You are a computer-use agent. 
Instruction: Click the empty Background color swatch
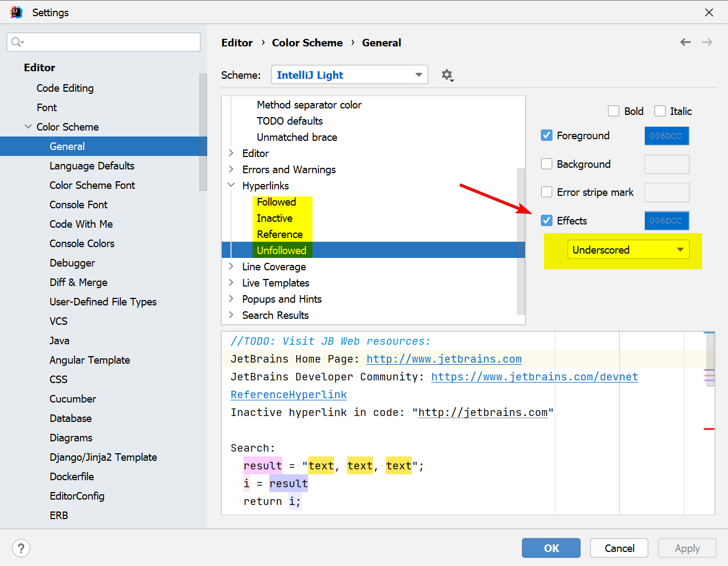coord(666,164)
